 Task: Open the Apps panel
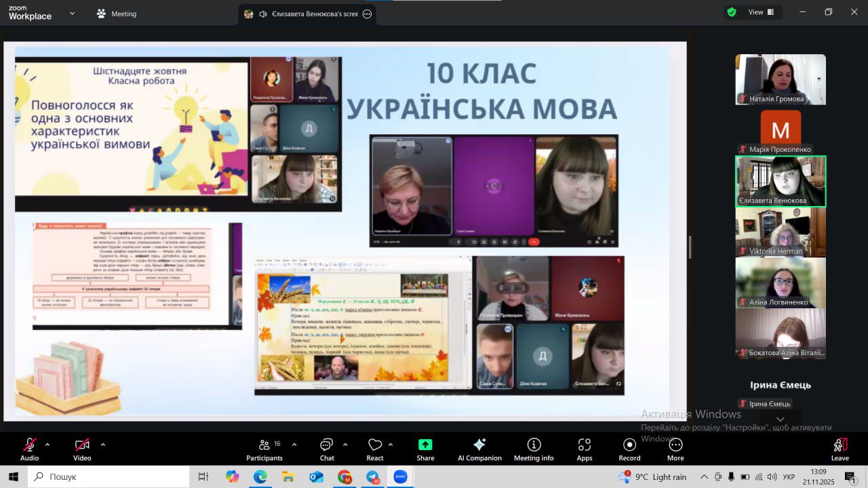click(x=584, y=449)
